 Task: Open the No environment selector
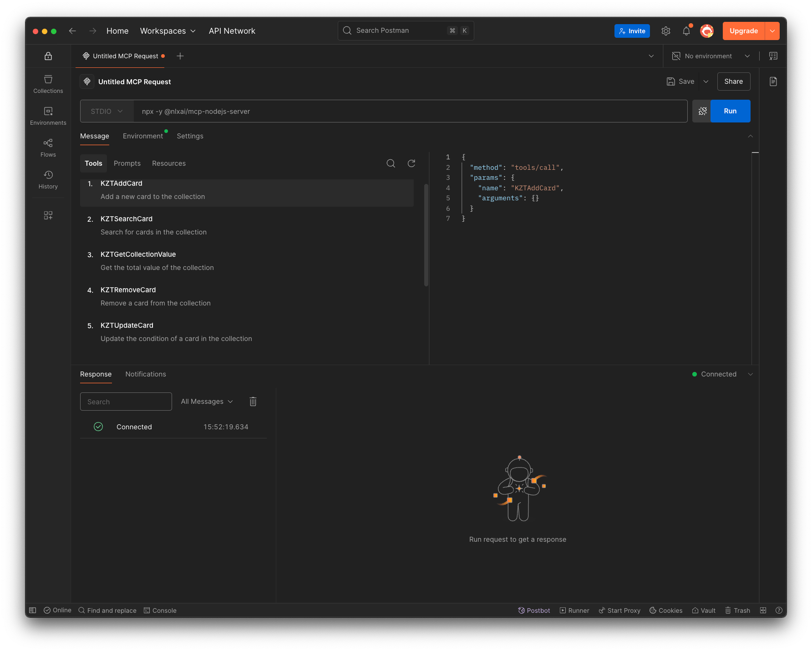711,56
